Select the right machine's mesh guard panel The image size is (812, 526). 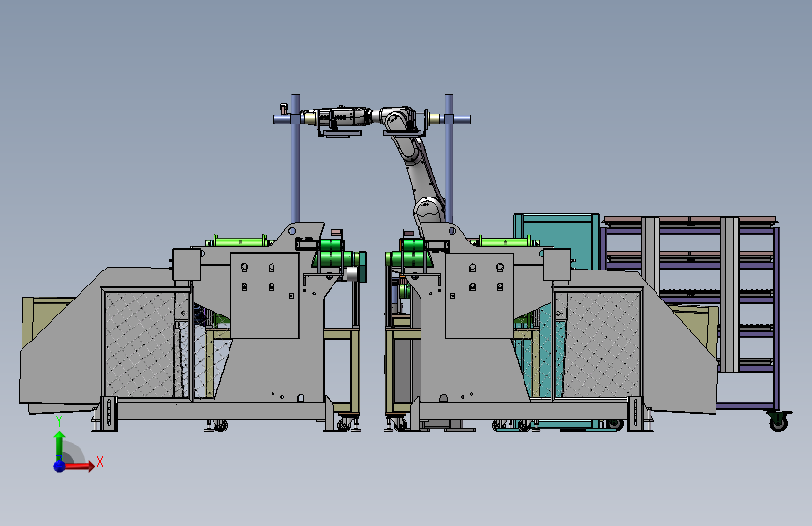pos(600,344)
